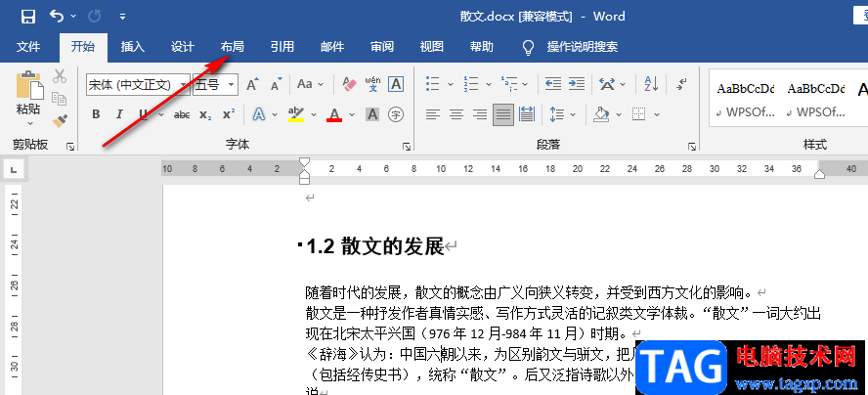Click the Cut scissors icon
868x395 pixels.
[x=60, y=76]
